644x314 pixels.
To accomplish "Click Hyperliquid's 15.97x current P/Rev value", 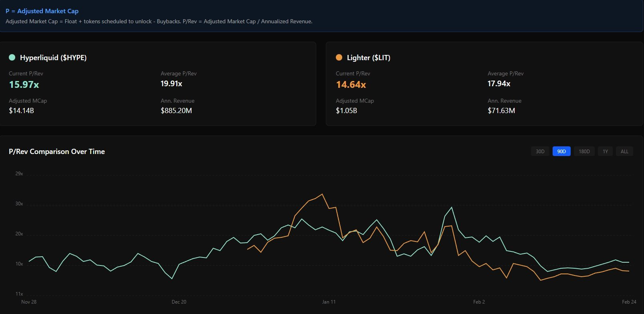I will 24,85.
